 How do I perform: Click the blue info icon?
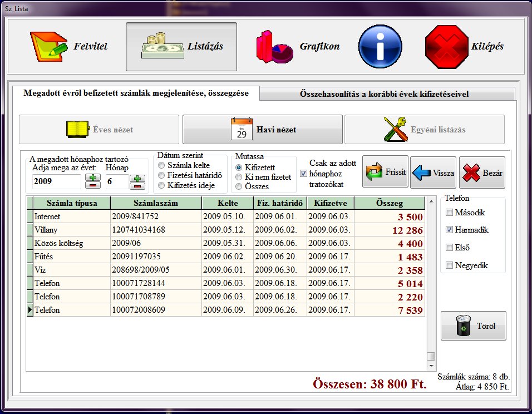point(380,47)
